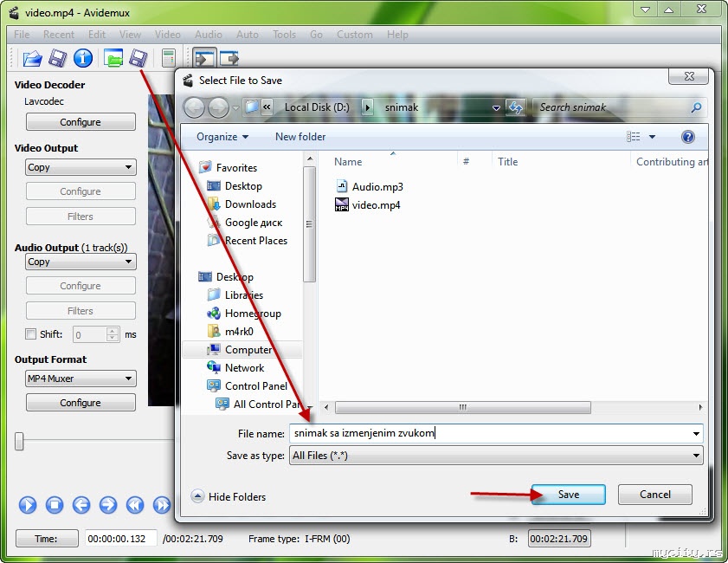Screen dimensions: 728x563
Task: Select the output preview mode icon
Action: coord(229,59)
